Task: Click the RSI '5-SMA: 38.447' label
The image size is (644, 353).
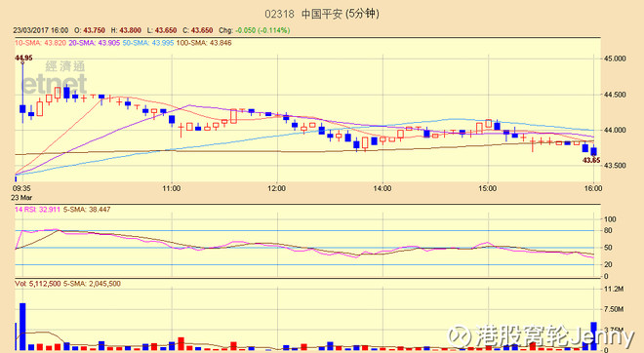Action: point(87,210)
